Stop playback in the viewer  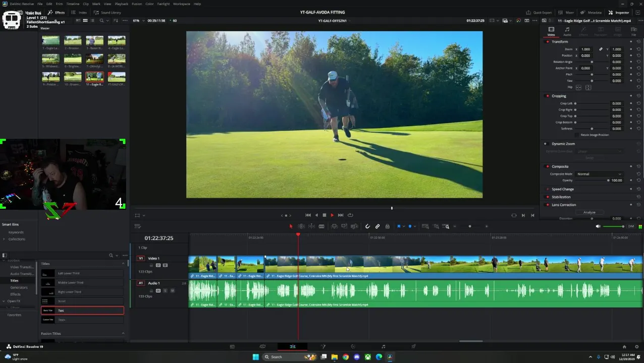tap(324, 215)
